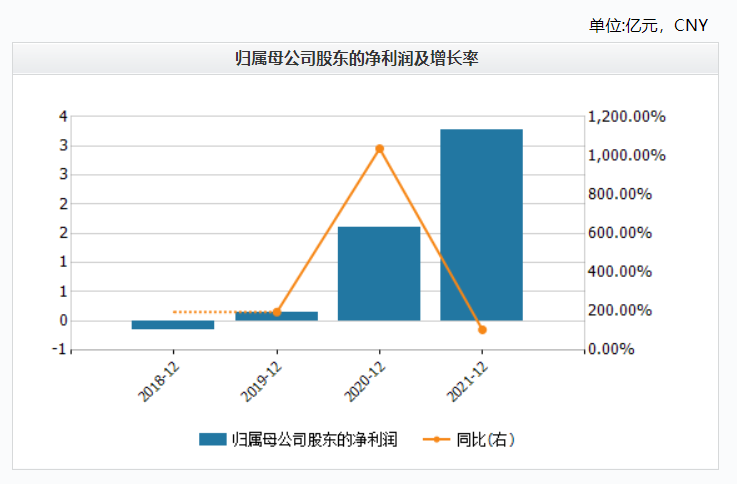The image size is (737, 484).
Task: Click the chart title 归属母公司股东的净利润及增长率
Action: (365, 59)
